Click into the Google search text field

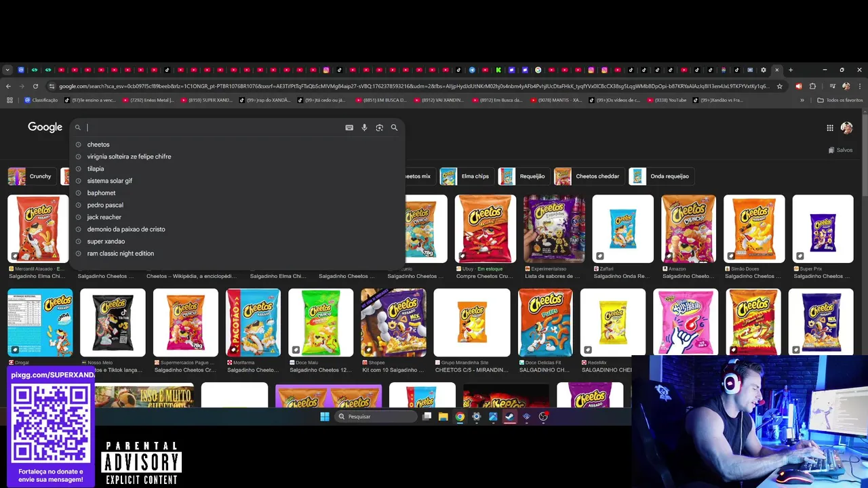[214, 127]
